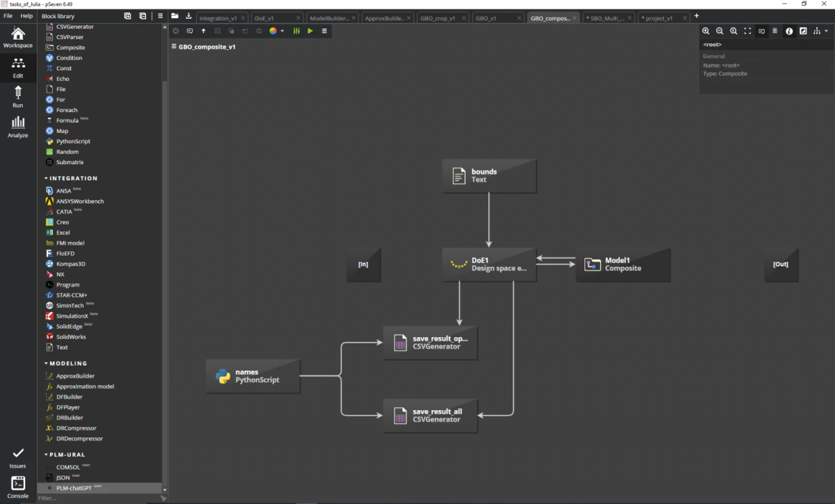The width and height of the screenshot is (835, 504).
Task: Select the DoE1 Design space exploration block
Action: pyautogui.click(x=489, y=264)
